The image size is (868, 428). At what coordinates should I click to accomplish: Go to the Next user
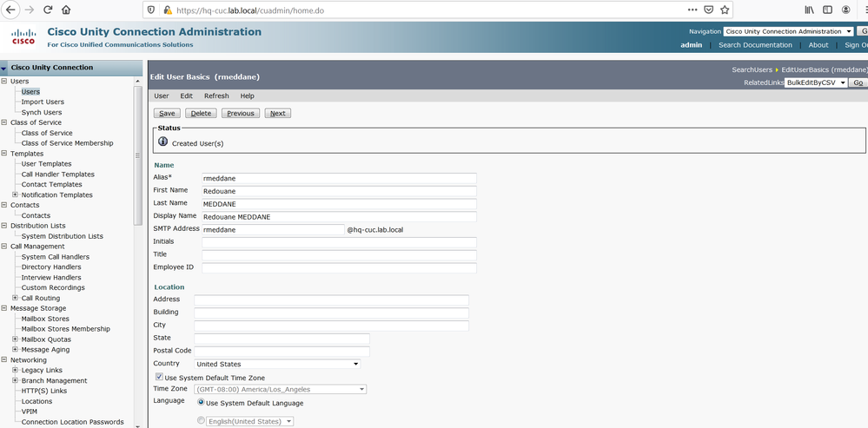point(277,114)
